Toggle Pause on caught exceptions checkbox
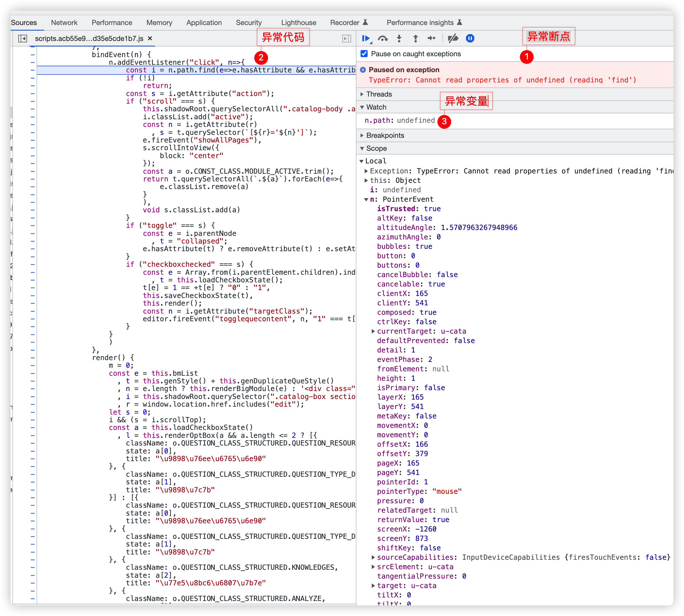 pyautogui.click(x=364, y=54)
